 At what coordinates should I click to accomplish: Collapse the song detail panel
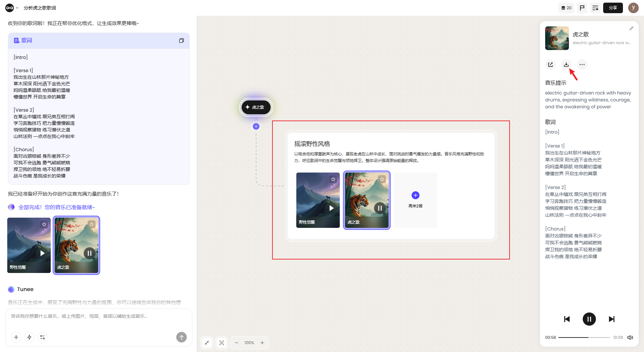point(631,29)
